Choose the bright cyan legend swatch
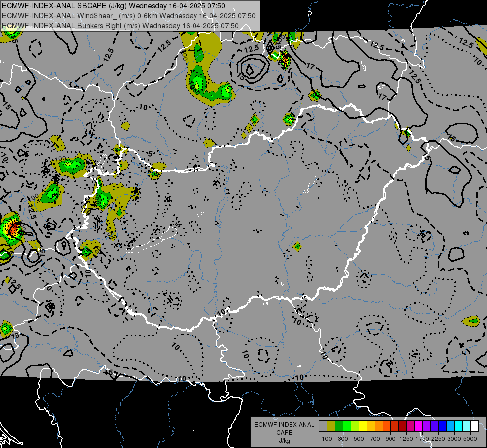487x448 pixels. pos(459,426)
